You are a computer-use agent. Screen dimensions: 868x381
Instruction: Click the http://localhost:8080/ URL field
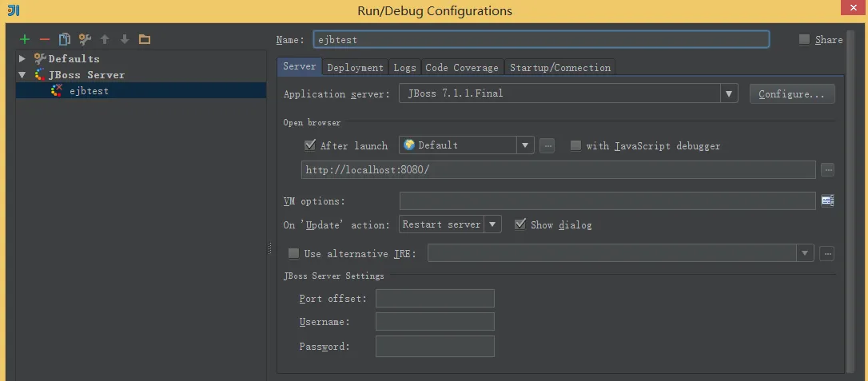[x=559, y=170]
